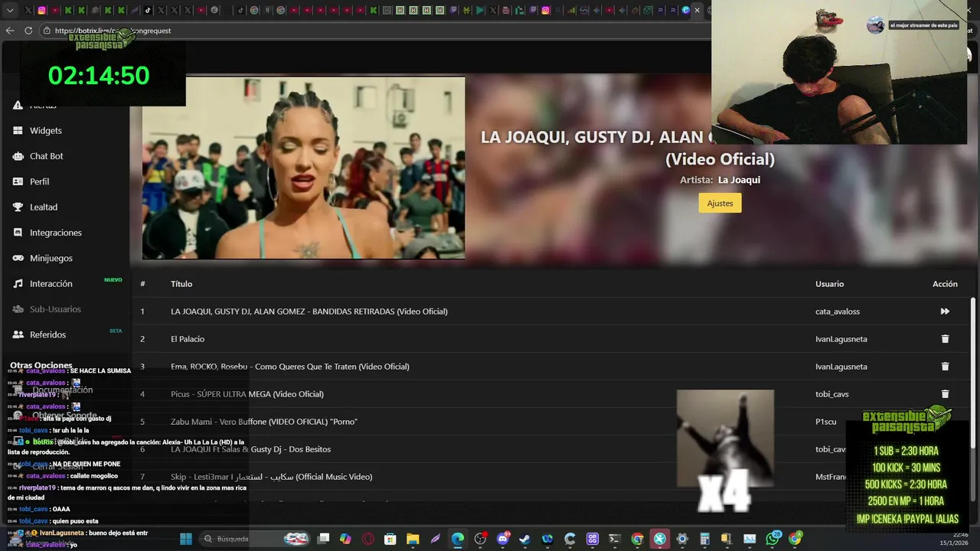The width and height of the screenshot is (980, 551).
Task: Click the Chat Bot robot icon
Action: [x=18, y=156]
